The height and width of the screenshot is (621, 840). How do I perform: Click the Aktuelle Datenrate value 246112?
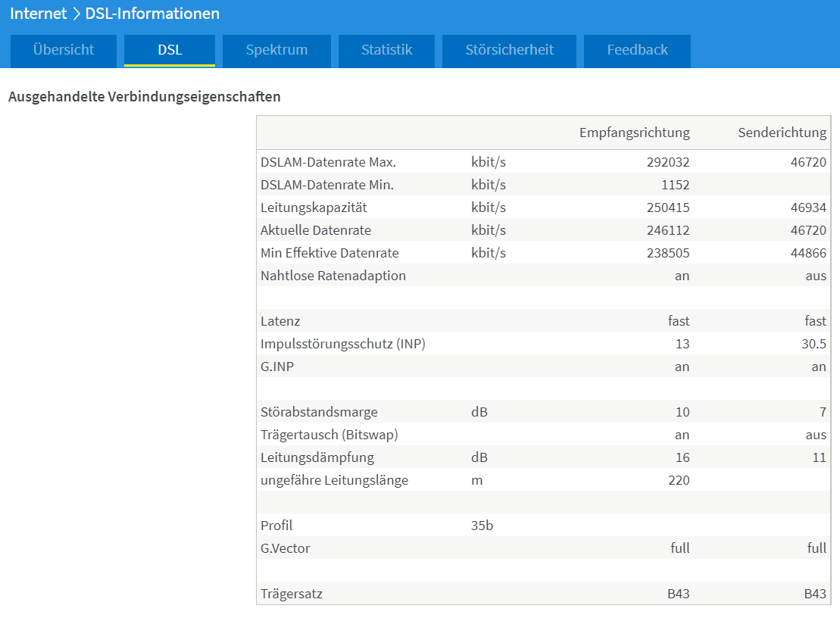(668, 230)
